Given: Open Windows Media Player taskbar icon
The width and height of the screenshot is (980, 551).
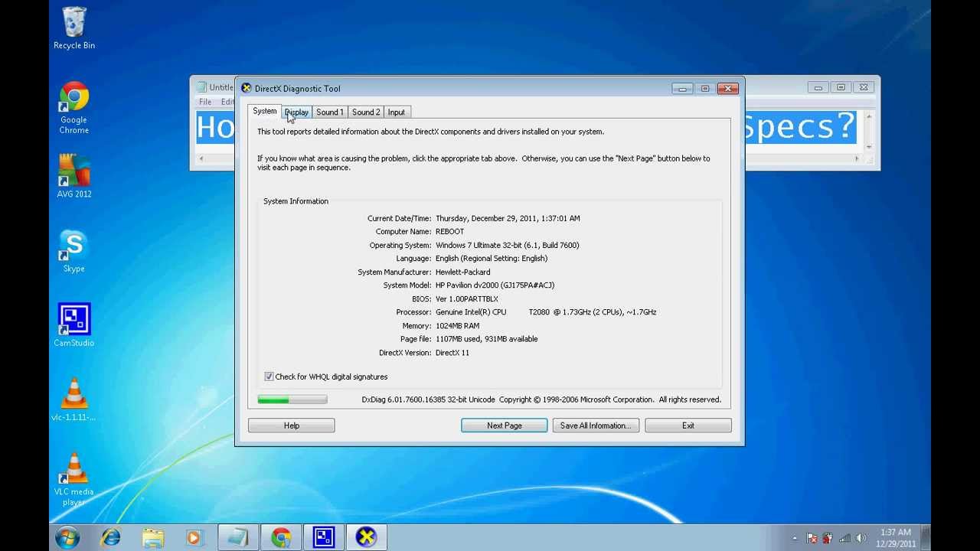Looking at the screenshot, I should 194,537.
